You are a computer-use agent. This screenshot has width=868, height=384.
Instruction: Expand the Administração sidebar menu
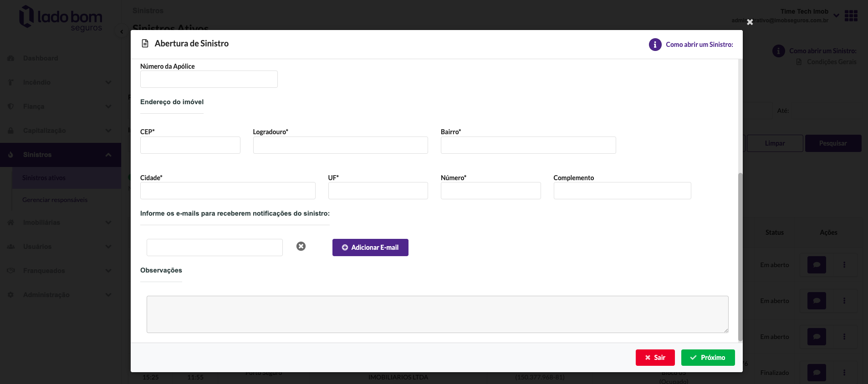pyautogui.click(x=61, y=295)
